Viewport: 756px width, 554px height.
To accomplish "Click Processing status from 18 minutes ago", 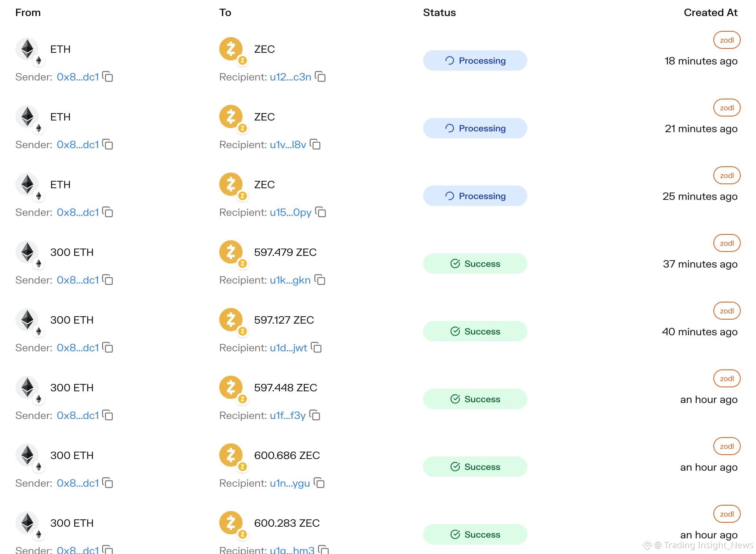I will [x=475, y=60].
